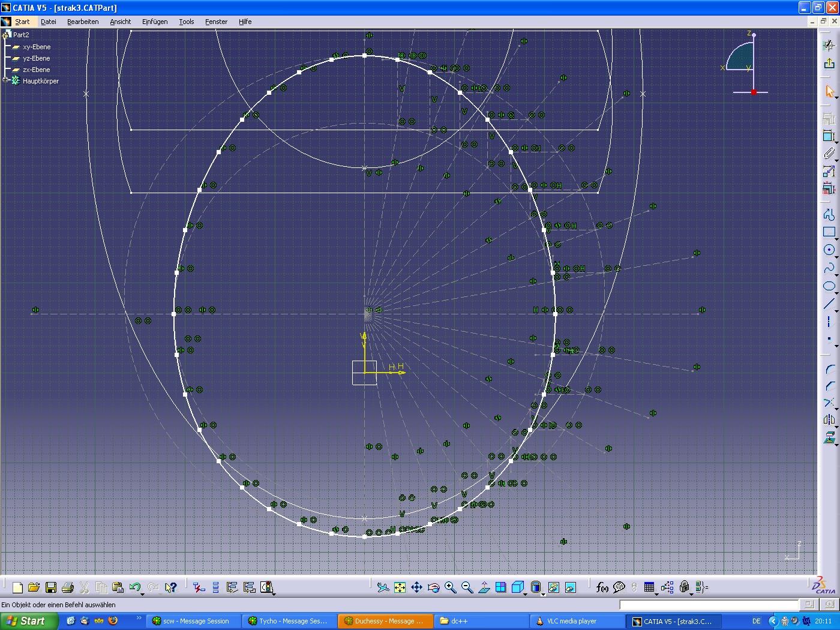This screenshot has height=630, width=840.
Task: Select the Pan view tool
Action: click(x=416, y=587)
